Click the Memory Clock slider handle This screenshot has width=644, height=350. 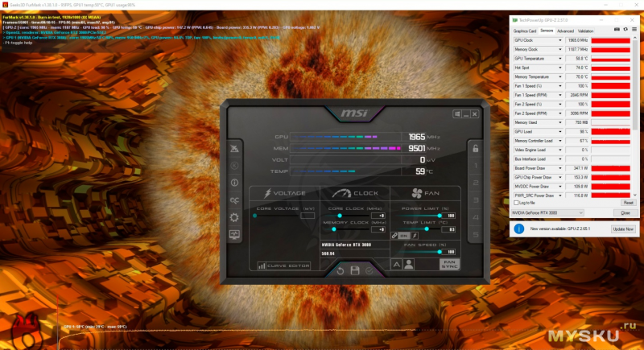pos(334,229)
